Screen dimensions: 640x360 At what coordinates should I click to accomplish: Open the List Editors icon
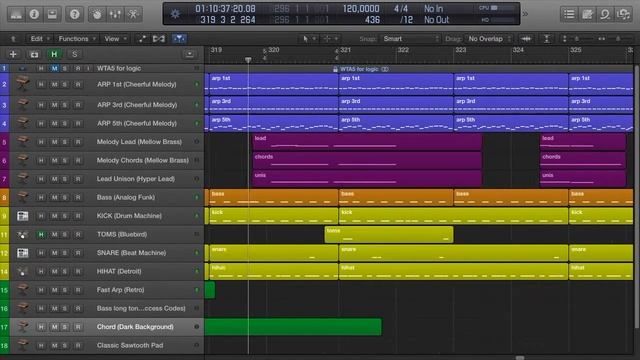(x=569, y=14)
